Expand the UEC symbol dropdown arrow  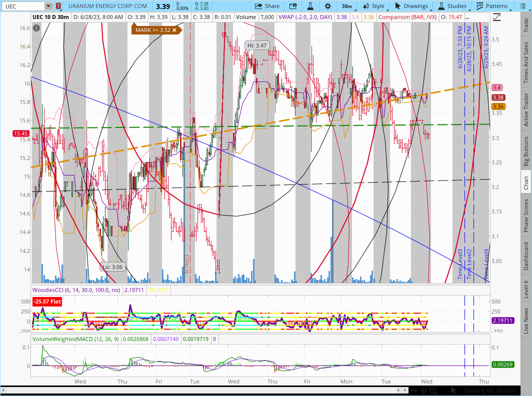(x=48, y=6)
